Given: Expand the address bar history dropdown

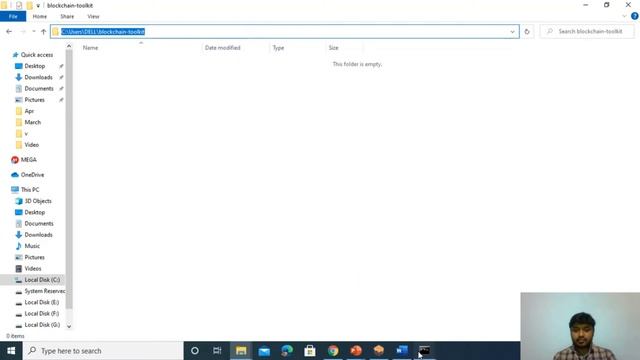Looking at the screenshot, I should tap(512, 31).
